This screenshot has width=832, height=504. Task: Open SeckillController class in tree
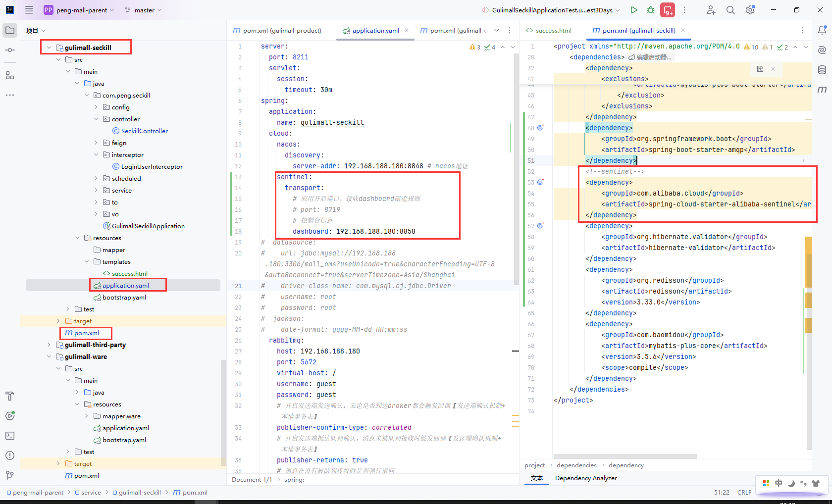[x=145, y=131]
